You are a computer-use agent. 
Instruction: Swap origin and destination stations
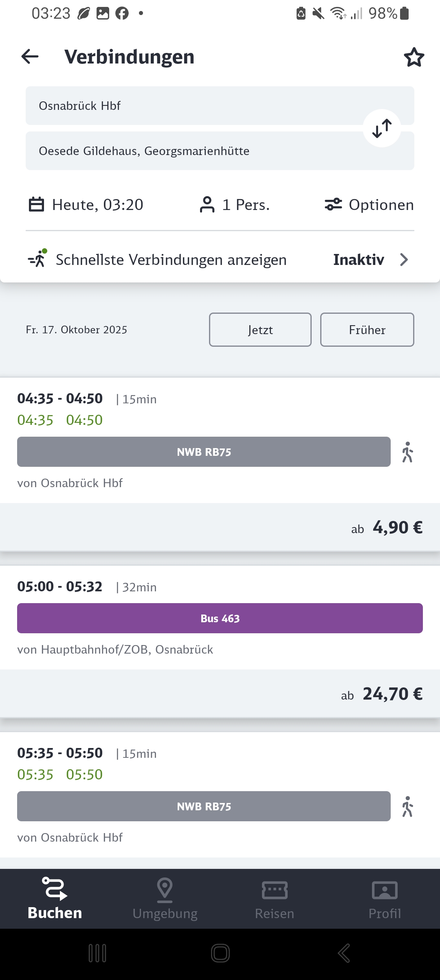click(x=382, y=128)
